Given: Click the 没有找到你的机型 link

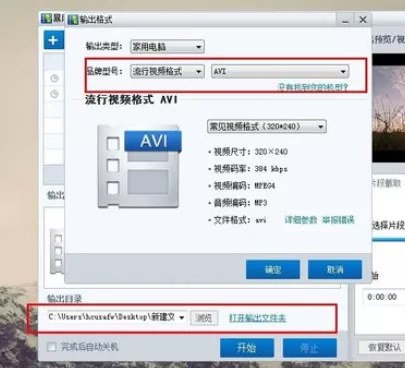Looking at the screenshot, I should click(313, 87).
